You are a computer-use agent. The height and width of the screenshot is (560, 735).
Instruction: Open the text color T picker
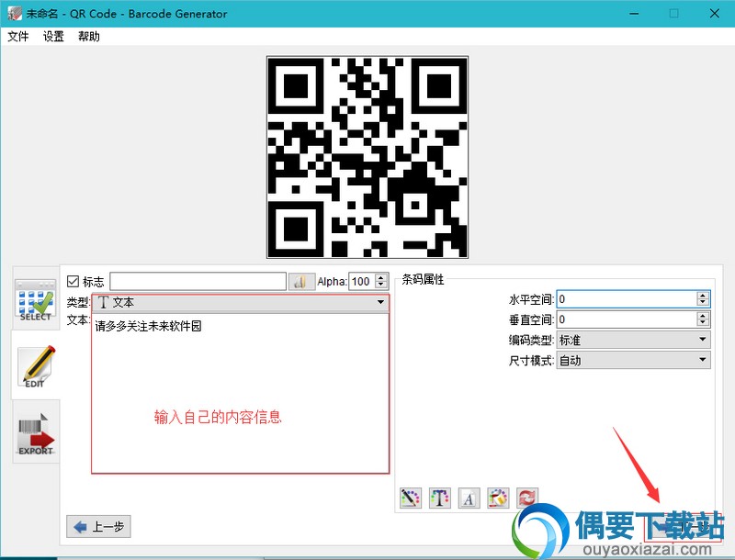[440, 498]
